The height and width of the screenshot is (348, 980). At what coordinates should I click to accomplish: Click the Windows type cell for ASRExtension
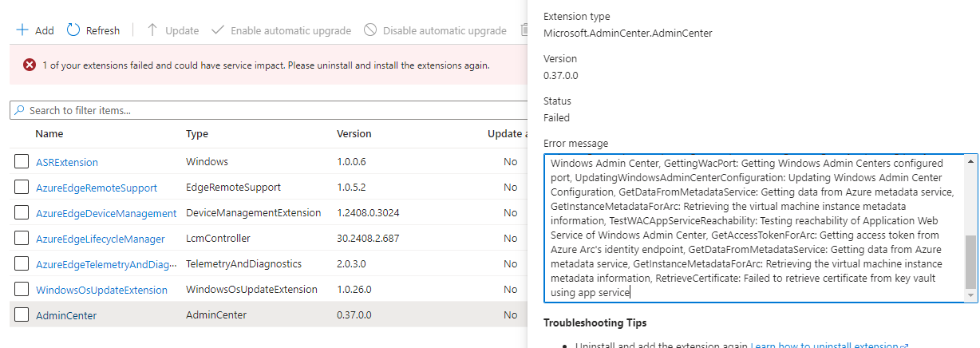tap(207, 162)
